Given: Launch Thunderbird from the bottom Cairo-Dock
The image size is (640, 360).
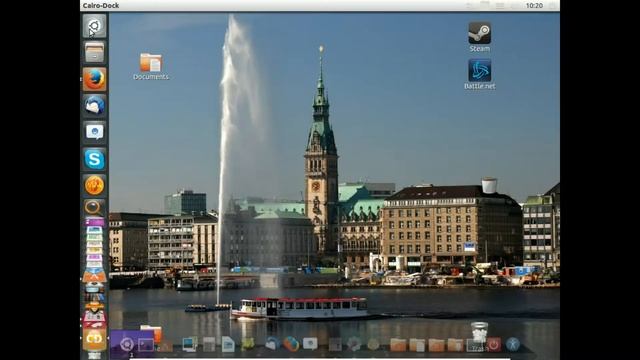Looking at the screenshot, I should click(272, 344).
